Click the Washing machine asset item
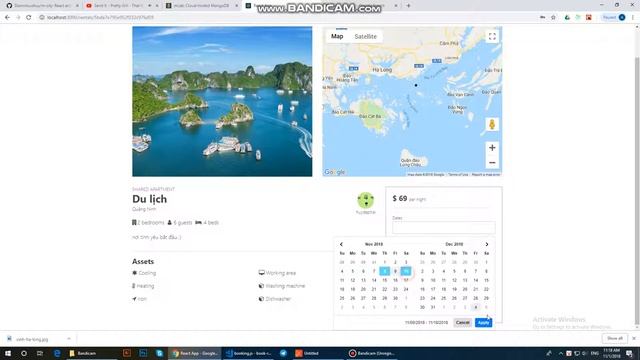Viewport: 640px width, 360px height. click(x=282, y=286)
